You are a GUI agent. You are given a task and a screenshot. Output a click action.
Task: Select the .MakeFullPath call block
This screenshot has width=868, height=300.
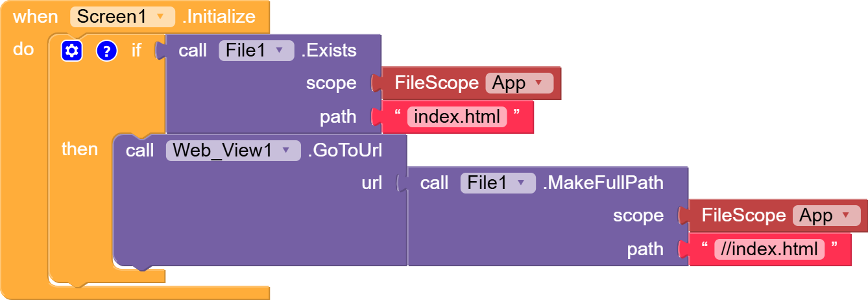(x=603, y=183)
